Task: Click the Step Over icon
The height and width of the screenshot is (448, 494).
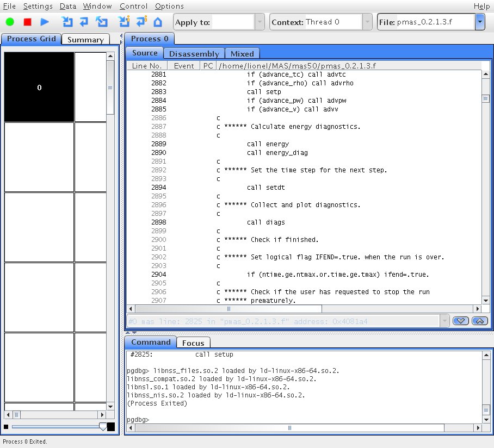Action: coord(84,22)
